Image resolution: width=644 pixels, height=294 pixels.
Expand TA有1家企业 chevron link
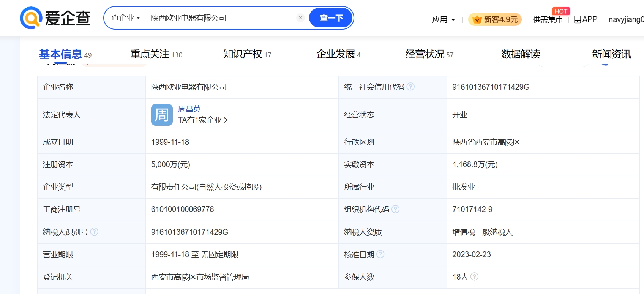[203, 120]
